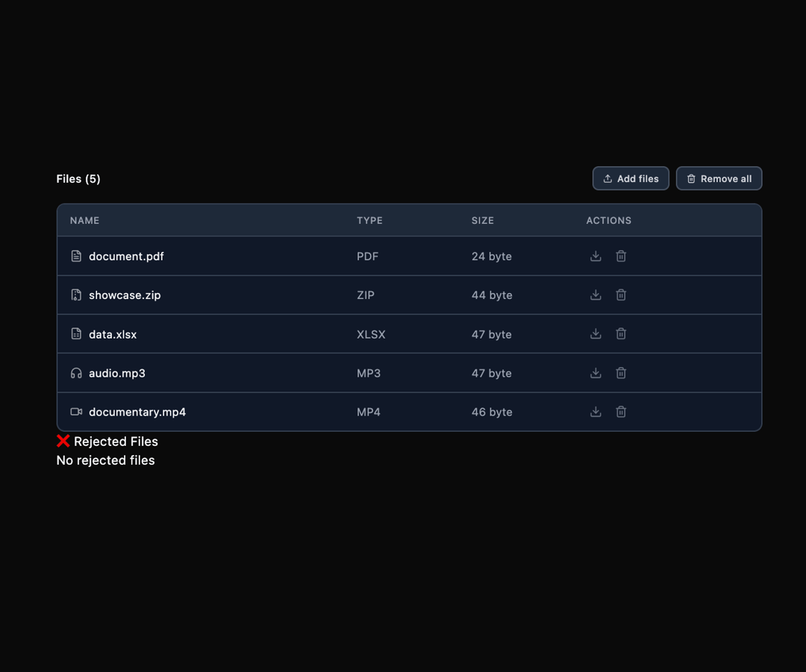
Task: Click the video camera icon beside documentary.mp4
Action: [76, 412]
